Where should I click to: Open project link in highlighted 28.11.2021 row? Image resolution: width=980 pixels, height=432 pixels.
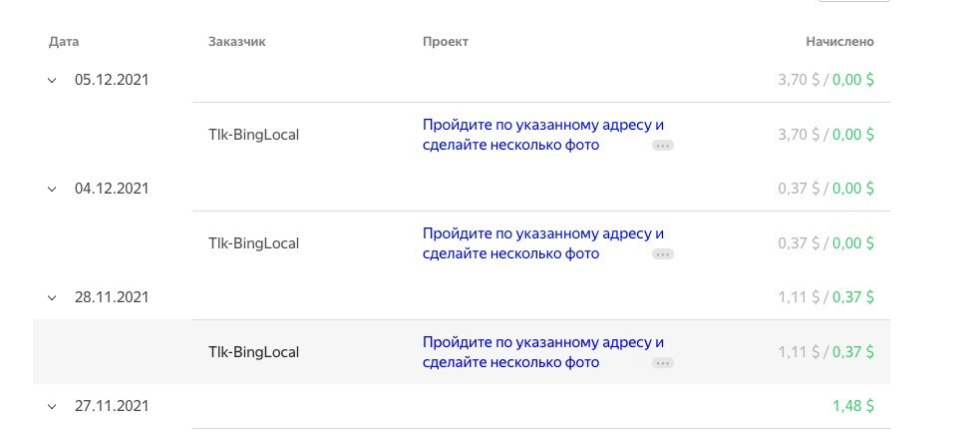pyautogui.click(x=543, y=352)
